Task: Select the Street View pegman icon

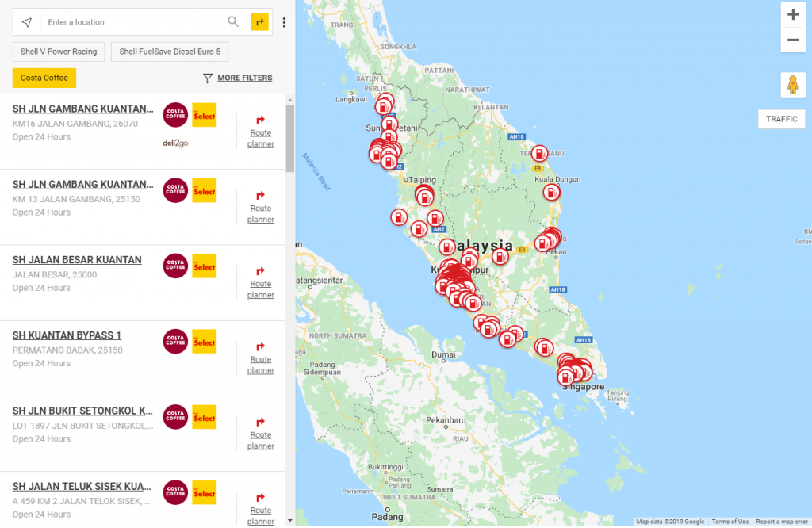Action: point(793,85)
